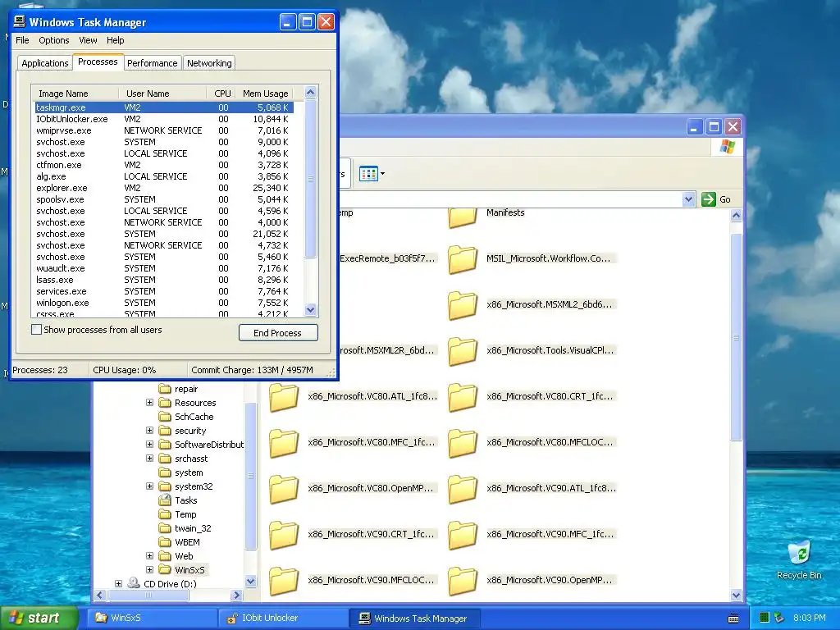Open the x86_Microsoft.Tools.VisualCPl... folder icon
The width and height of the screenshot is (840, 630).
463,351
